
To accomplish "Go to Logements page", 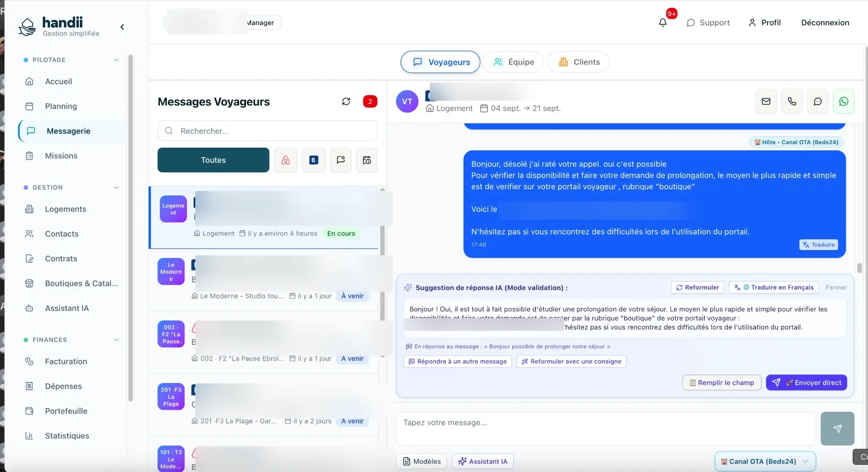I will point(66,209).
